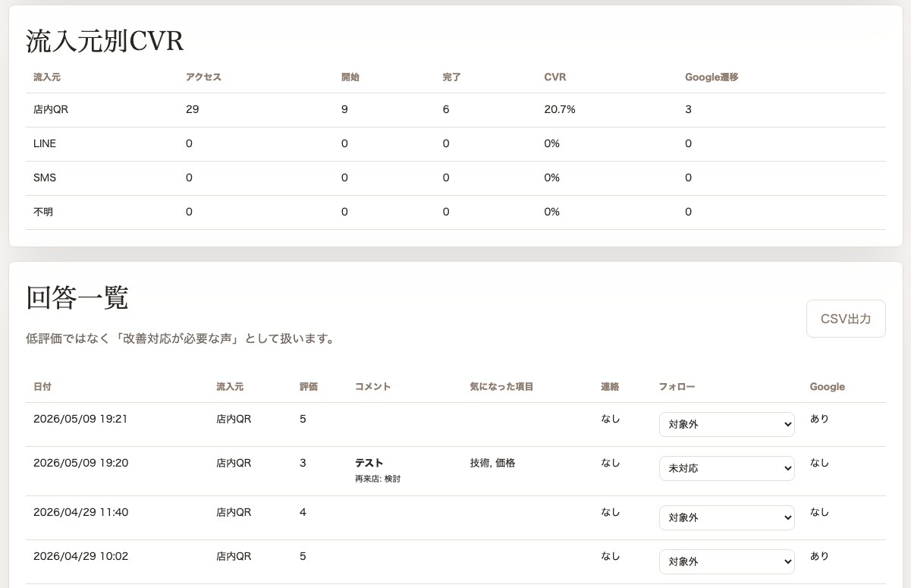The width and height of the screenshot is (911, 588).
Task: Click the アクセス column header
Action: click(x=203, y=77)
